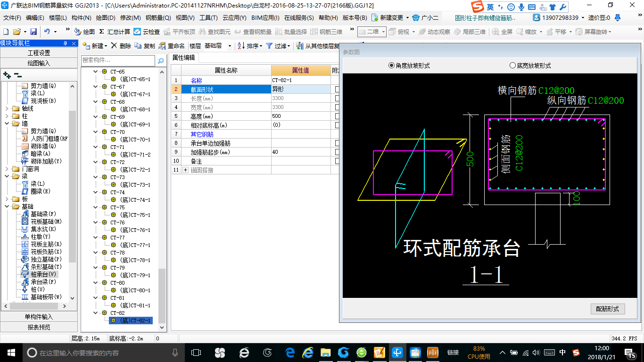Click expand-all plus icon in navigation panel
This screenshot has height=362, width=644.
[x=7, y=74]
